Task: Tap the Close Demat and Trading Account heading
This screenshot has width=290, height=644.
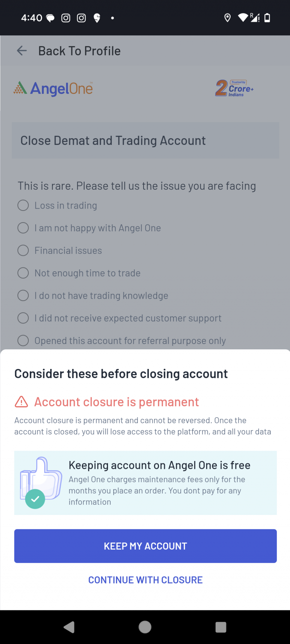Action: (113, 140)
